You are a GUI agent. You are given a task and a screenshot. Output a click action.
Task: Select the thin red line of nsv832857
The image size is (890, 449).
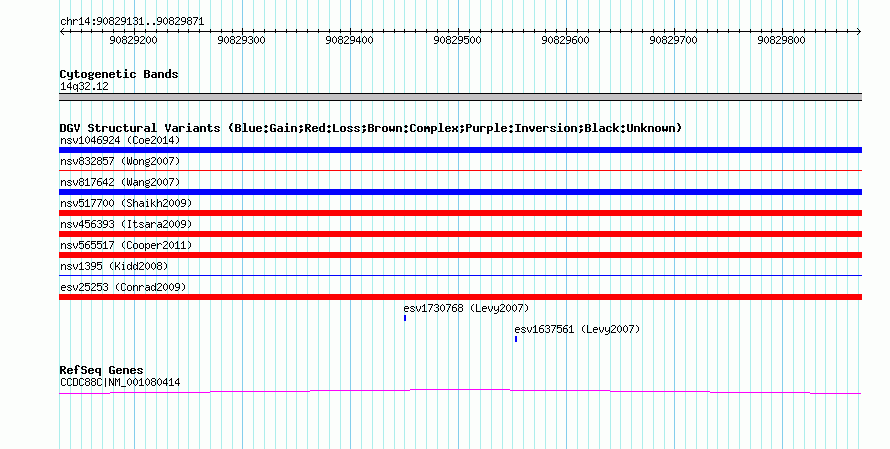460,170
